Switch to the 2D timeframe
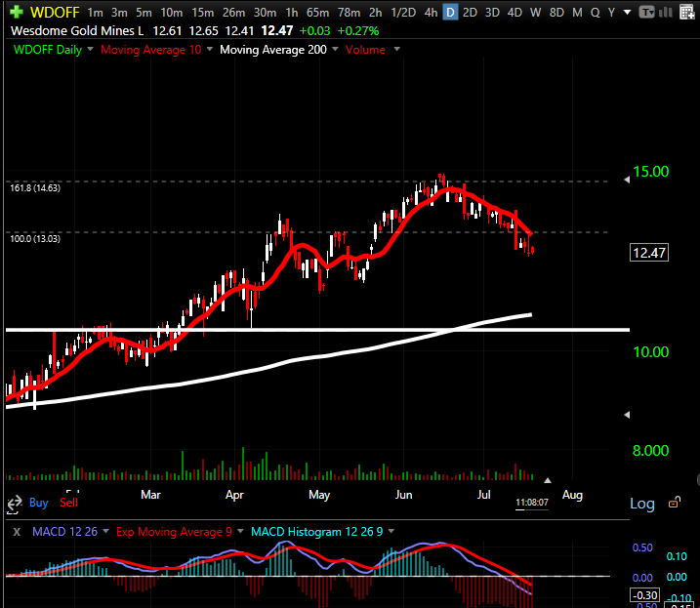The height and width of the screenshot is (608, 700). click(470, 13)
